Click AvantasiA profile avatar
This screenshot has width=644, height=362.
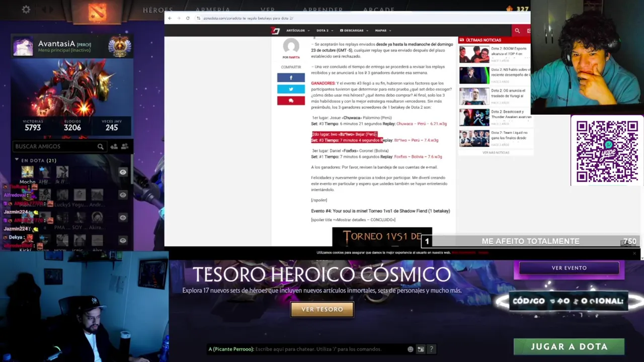point(23,47)
